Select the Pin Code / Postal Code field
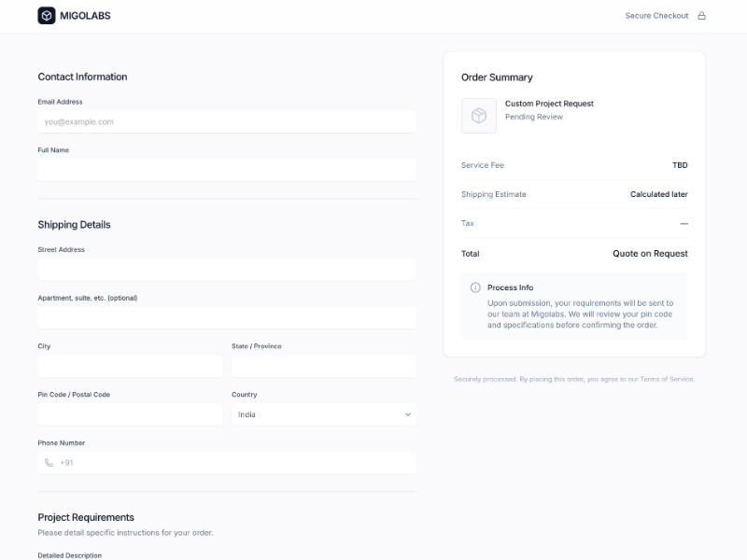The width and height of the screenshot is (747, 560). click(x=130, y=414)
